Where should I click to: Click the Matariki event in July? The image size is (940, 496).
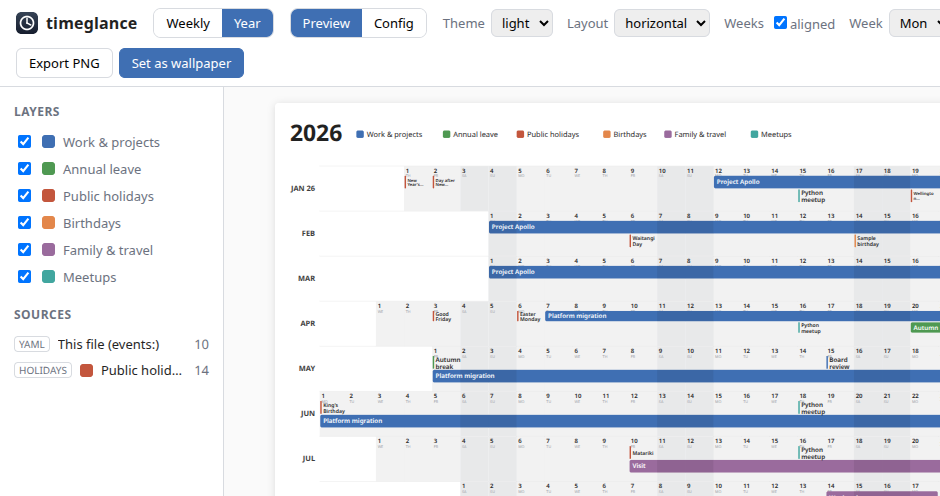(642, 453)
